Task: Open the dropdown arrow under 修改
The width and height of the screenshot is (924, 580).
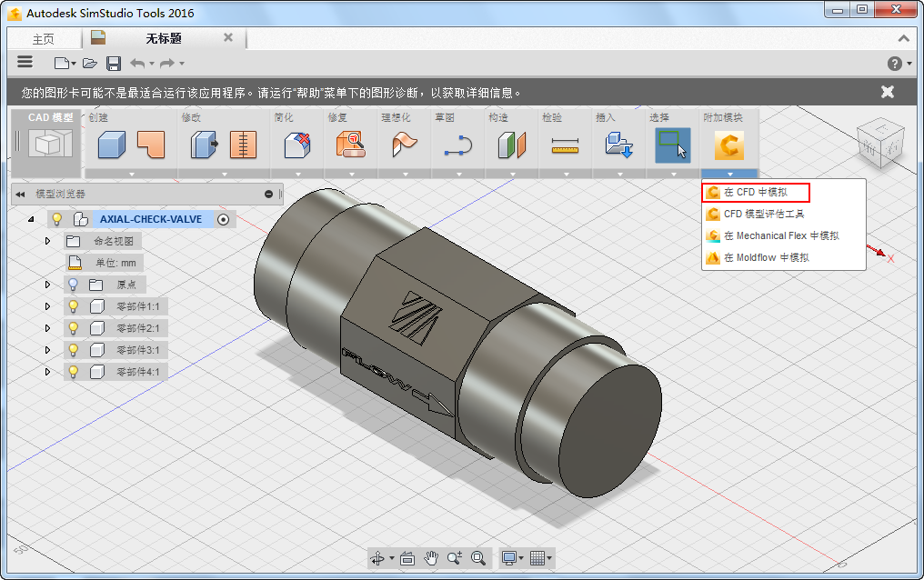Action: click(x=223, y=174)
